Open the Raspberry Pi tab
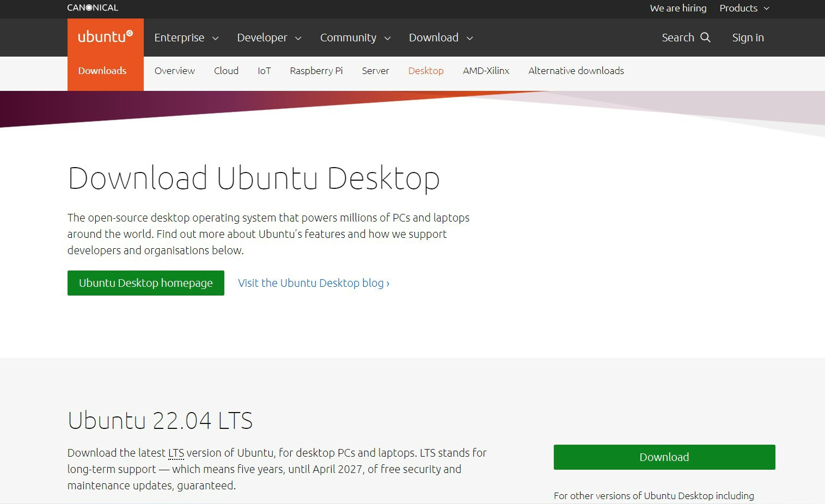 [x=316, y=71]
